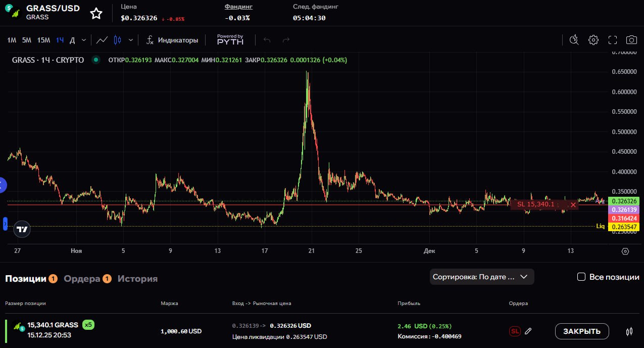Check the Все позиции checkbox
The width and height of the screenshot is (644, 348).
pyautogui.click(x=581, y=277)
